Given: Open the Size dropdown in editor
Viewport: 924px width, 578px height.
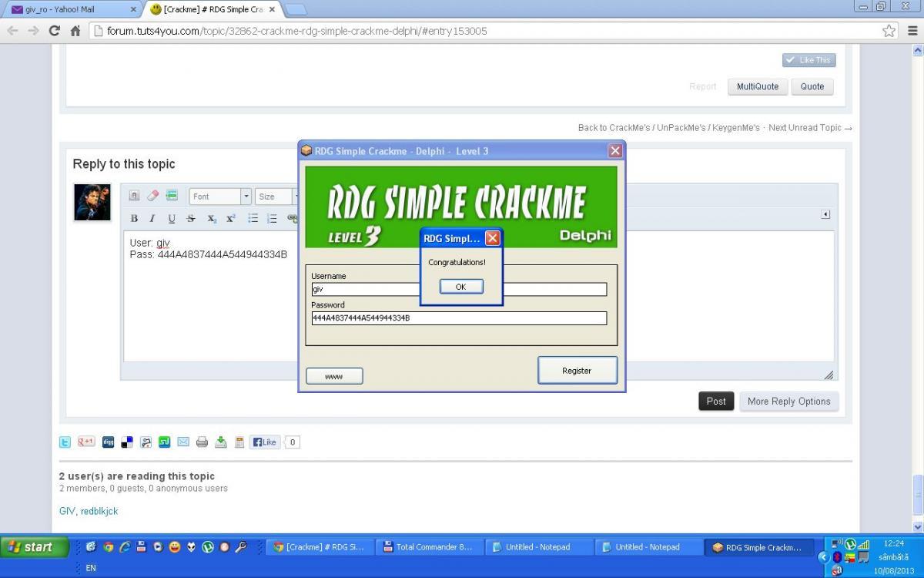Looking at the screenshot, I should (276, 197).
